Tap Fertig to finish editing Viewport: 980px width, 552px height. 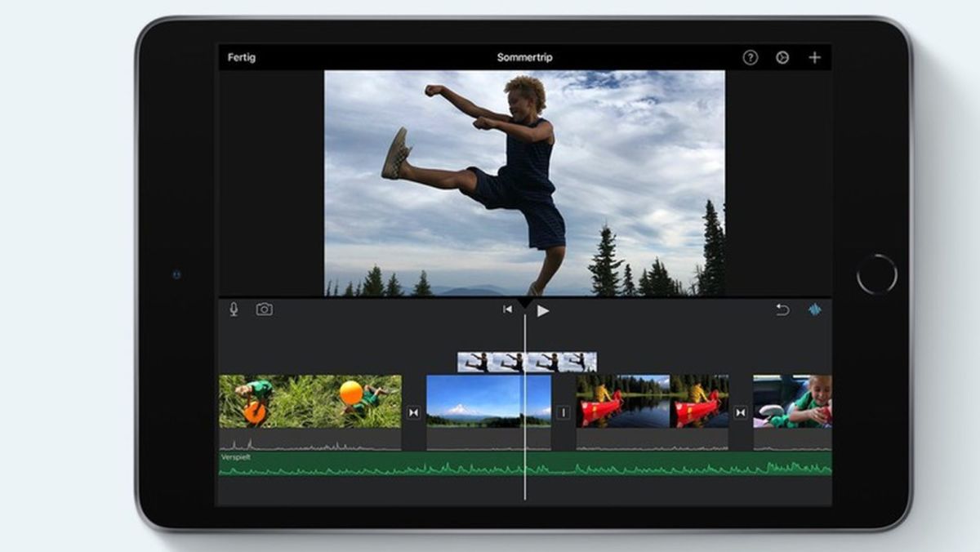241,57
